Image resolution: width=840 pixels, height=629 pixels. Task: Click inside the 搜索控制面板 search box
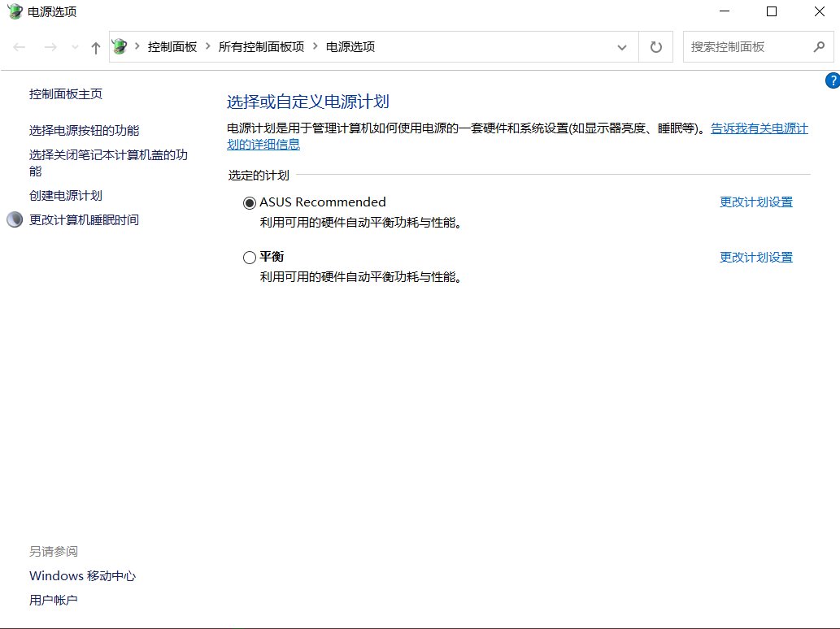pos(748,46)
